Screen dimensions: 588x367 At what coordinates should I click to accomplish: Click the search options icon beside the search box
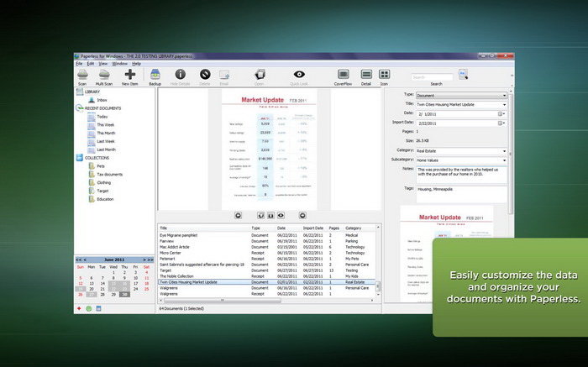click(463, 74)
